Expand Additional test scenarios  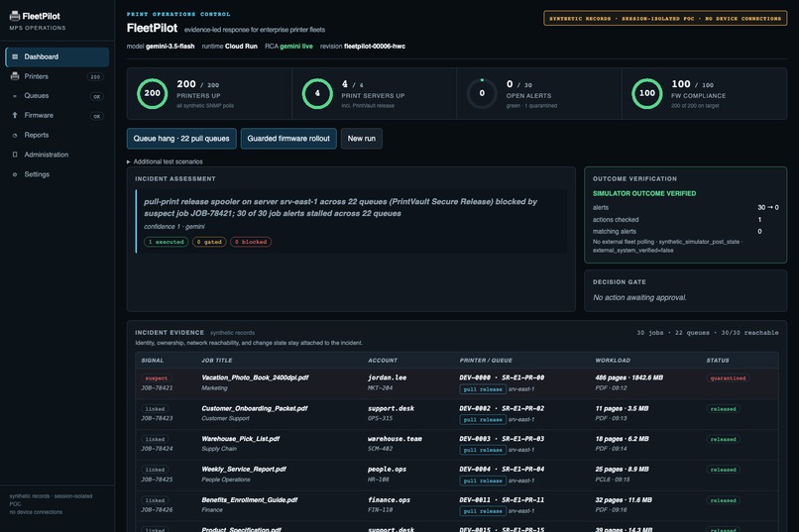tap(166, 161)
